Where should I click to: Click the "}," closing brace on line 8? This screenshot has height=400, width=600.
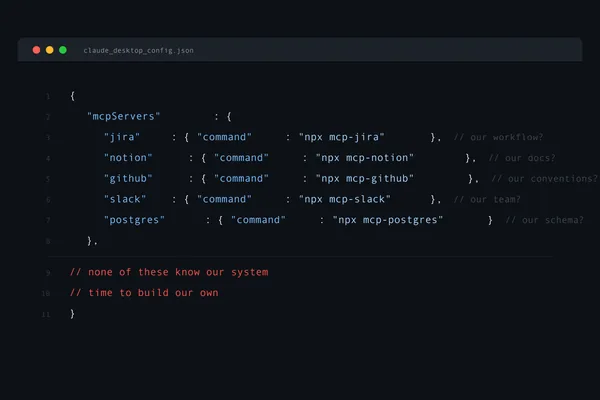pyautogui.click(x=92, y=241)
